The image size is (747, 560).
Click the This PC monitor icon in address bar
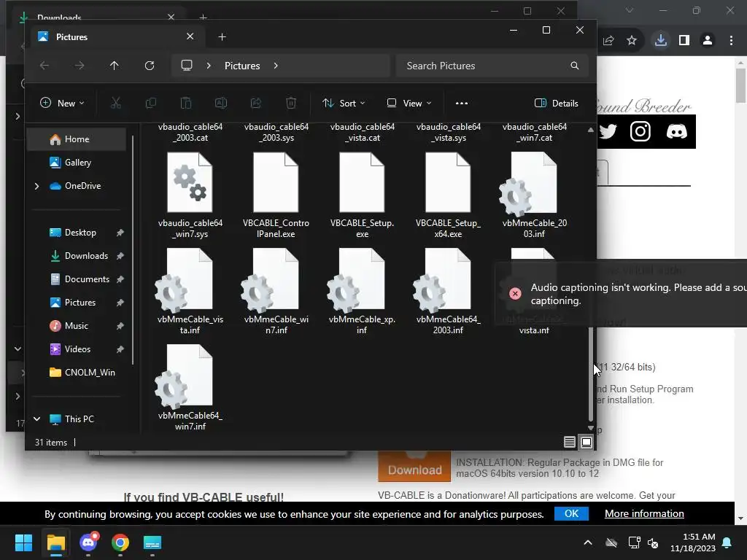[x=187, y=65]
